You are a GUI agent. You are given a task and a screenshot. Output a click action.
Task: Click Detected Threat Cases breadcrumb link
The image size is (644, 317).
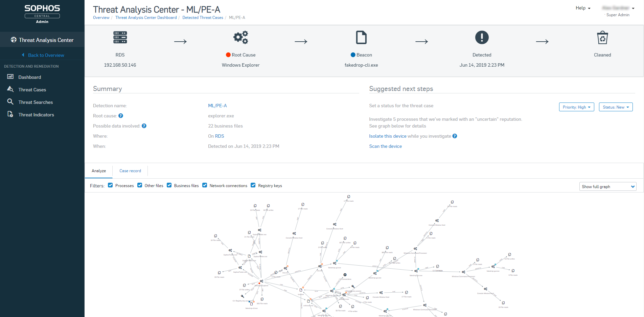coord(203,18)
